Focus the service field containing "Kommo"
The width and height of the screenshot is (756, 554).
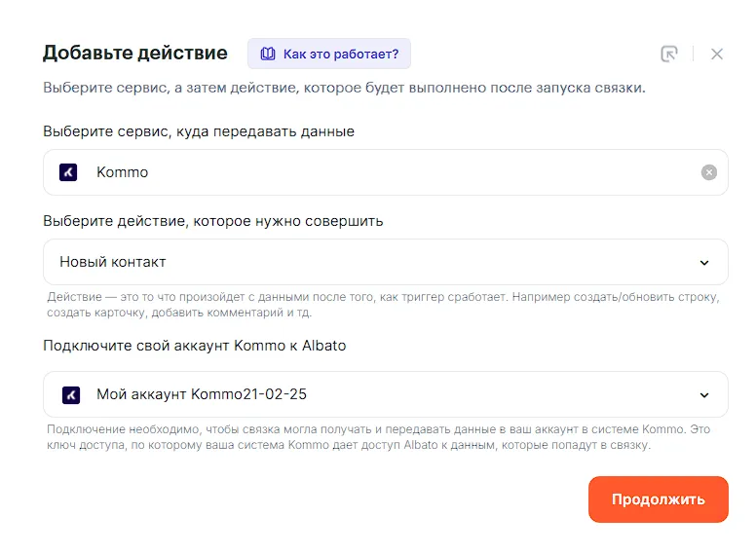390,172
